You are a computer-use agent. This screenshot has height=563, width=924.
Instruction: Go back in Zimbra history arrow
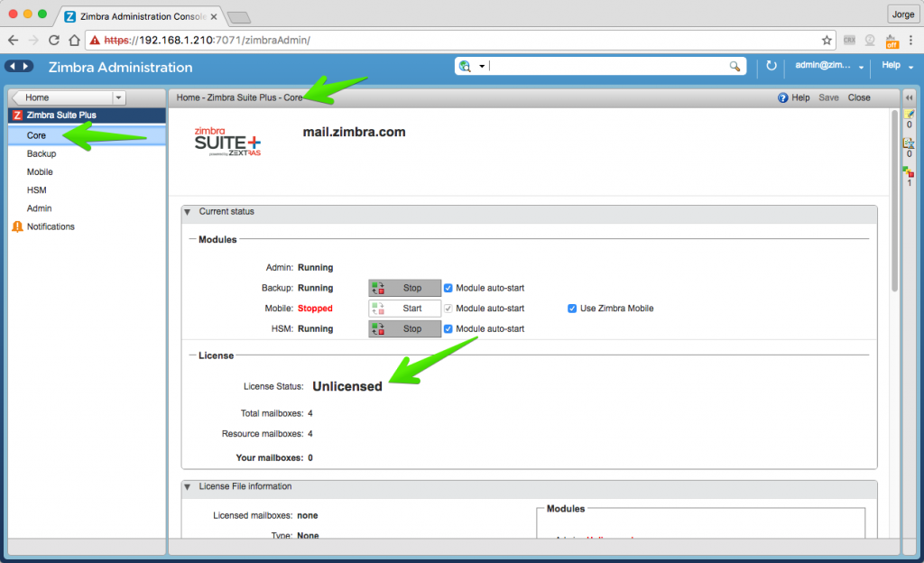[13, 67]
